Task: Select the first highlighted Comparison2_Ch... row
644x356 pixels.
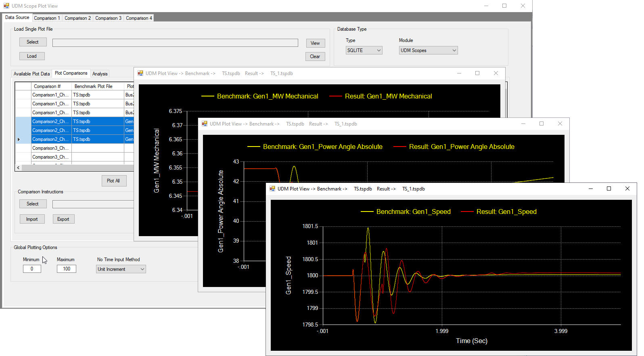Action: click(75, 121)
